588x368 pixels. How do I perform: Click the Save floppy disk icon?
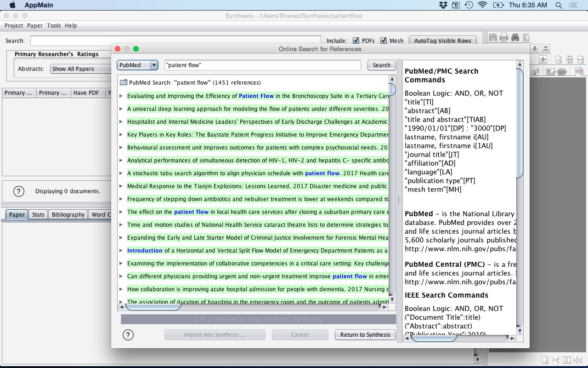(493, 38)
